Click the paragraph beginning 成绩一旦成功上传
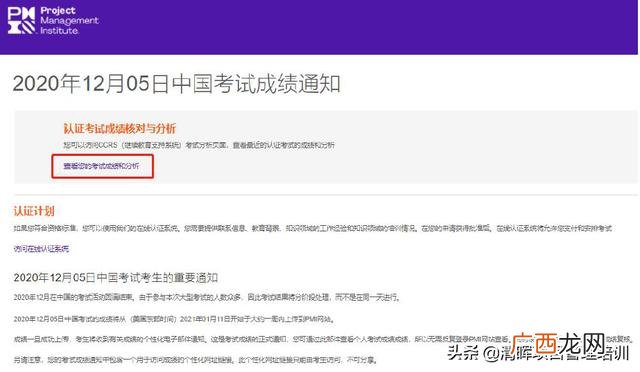The image size is (640, 372). click(322, 339)
